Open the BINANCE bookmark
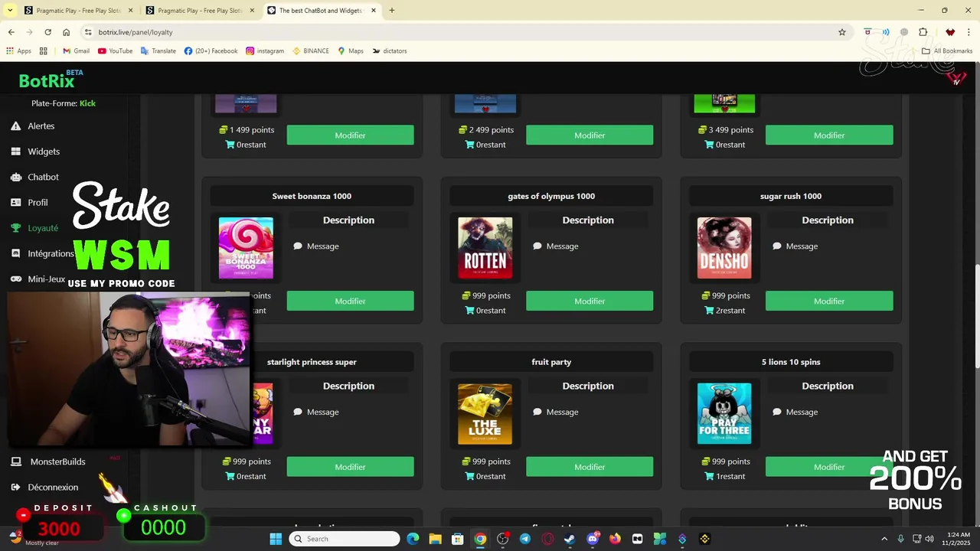Screen dimensions: 980x551 [x=311, y=51]
